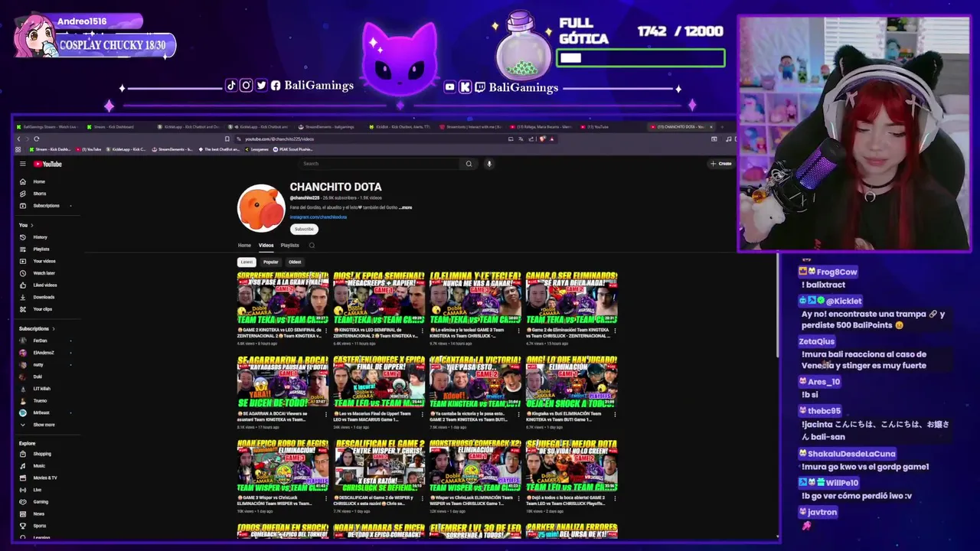
Task: Open Shopping under Explore
Action: point(41,454)
